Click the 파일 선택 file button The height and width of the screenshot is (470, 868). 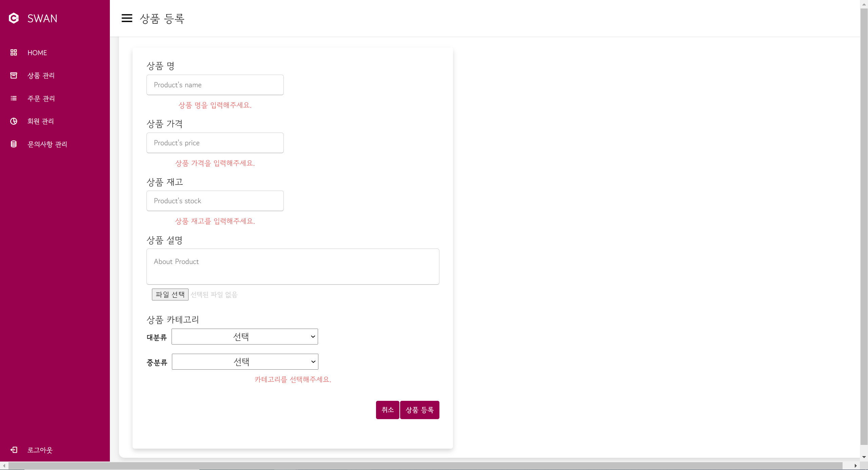tap(170, 294)
